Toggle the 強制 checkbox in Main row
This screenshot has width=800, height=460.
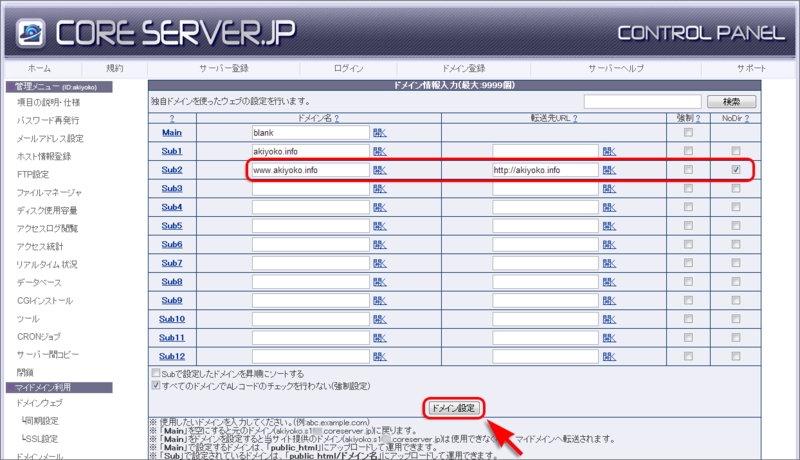point(688,133)
